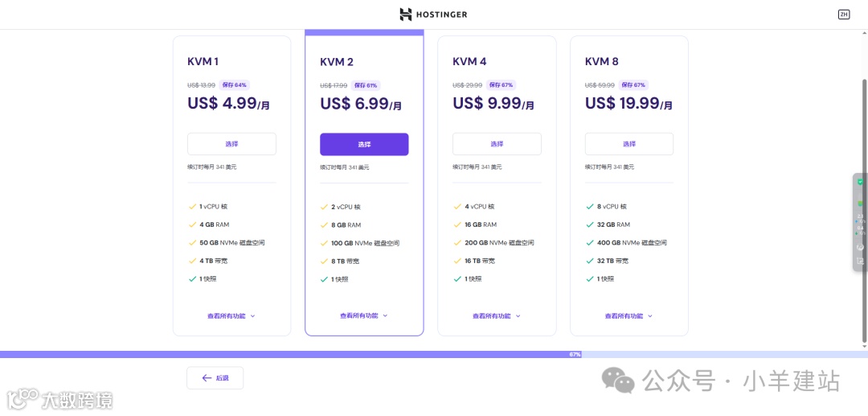
Task: Click the KVM 4 plan title
Action: coord(469,61)
